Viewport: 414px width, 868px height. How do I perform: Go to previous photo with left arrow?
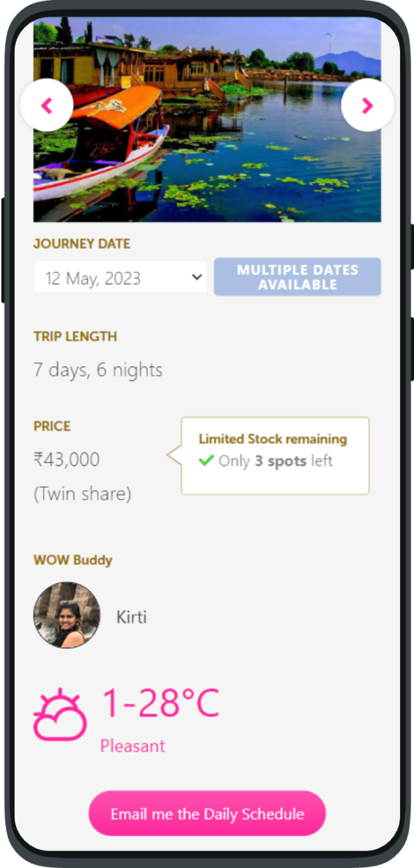(x=47, y=105)
